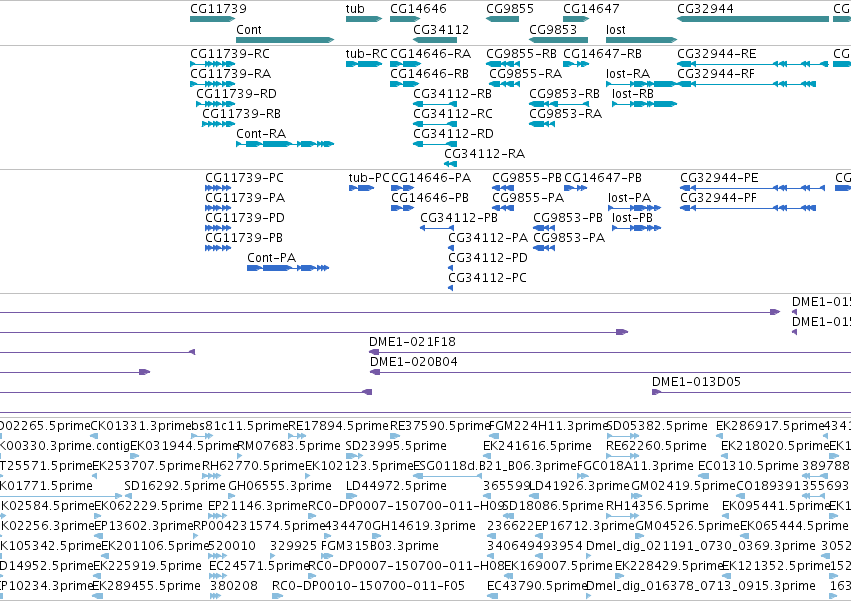Select transcript CG9853-RB
Screen dimensions: 851x601
click(558, 104)
